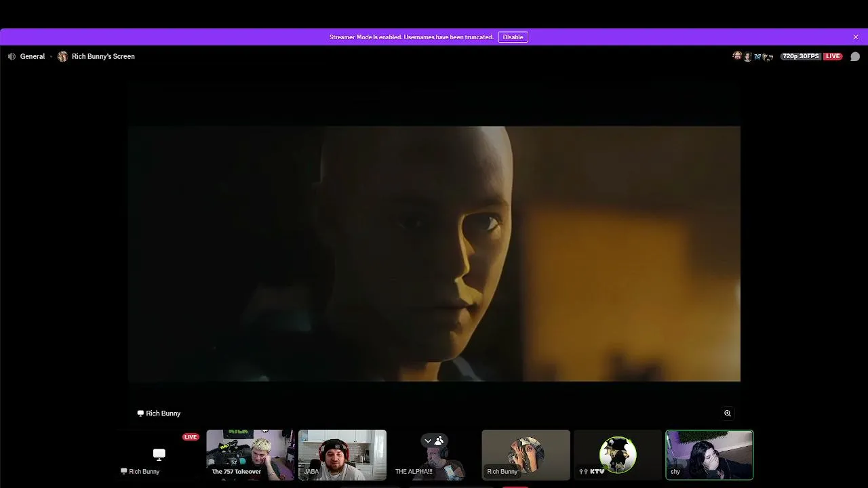This screenshot has width=868, height=488.
Task: Select the JABA camera tile
Action: pyautogui.click(x=342, y=455)
